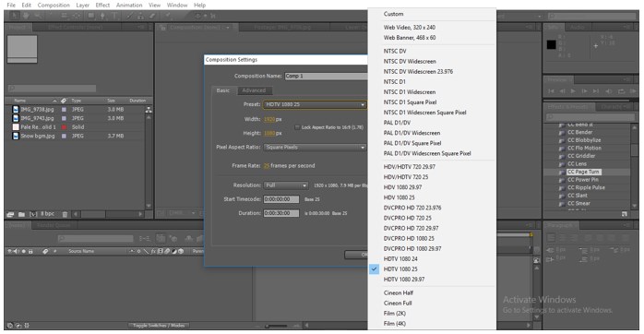Image resolution: width=644 pixels, height=334 pixels.
Task: Click the label tag icon in Project header
Action: pyautogui.click(x=64, y=101)
